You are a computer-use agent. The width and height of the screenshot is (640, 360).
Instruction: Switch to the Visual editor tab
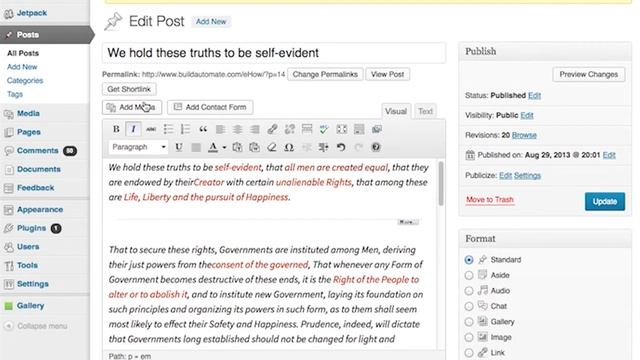click(396, 111)
